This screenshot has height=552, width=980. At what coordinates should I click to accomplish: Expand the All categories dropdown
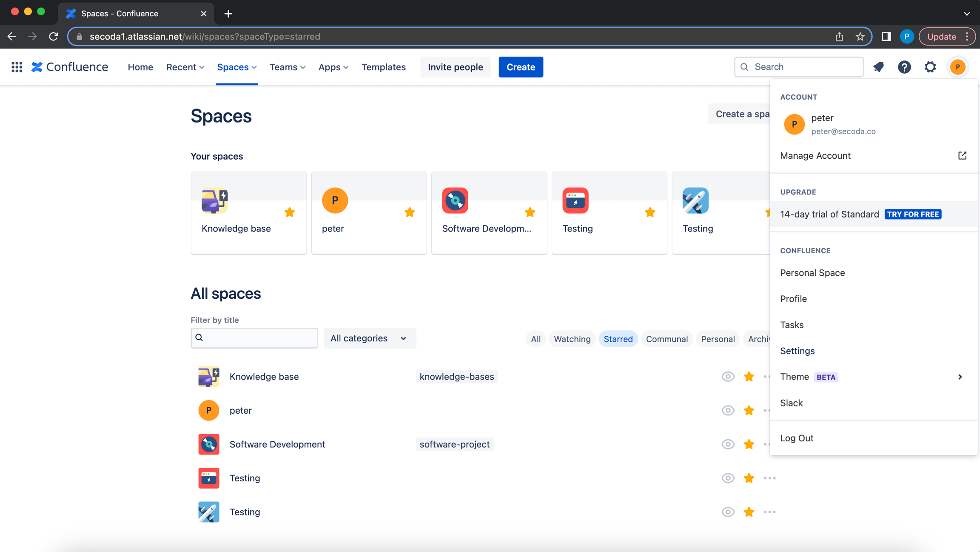tap(369, 338)
